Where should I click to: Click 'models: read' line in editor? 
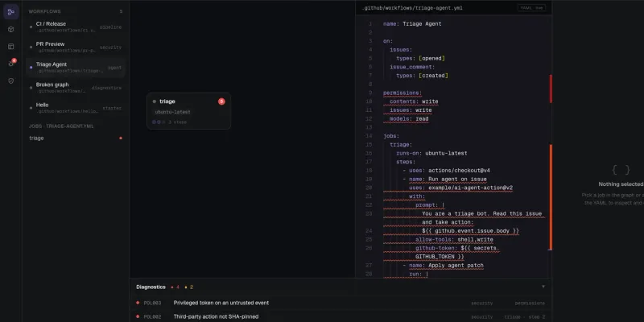click(409, 118)
